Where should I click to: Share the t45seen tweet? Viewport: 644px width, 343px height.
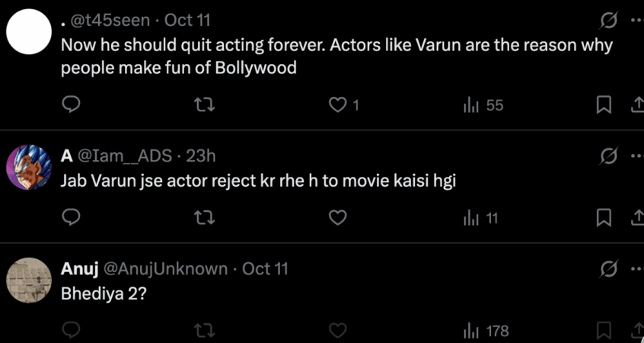[636, 105]
